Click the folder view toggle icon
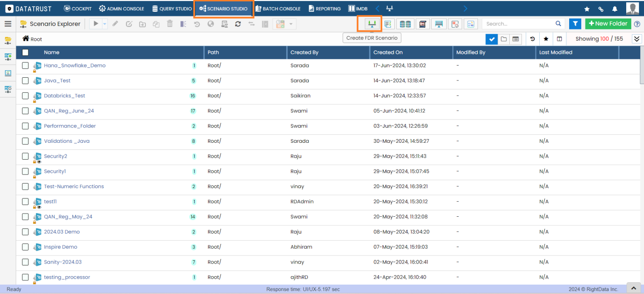 point(504,39)
